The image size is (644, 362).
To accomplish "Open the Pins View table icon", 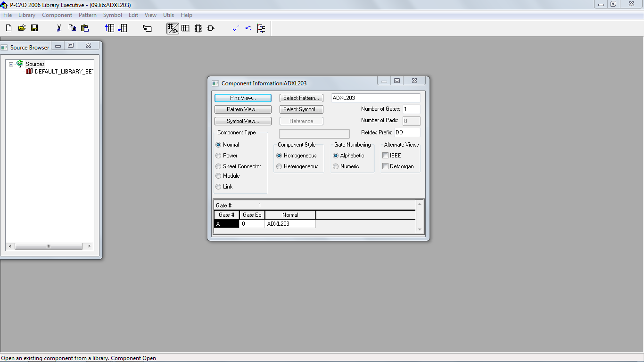I will click(185, 28).
